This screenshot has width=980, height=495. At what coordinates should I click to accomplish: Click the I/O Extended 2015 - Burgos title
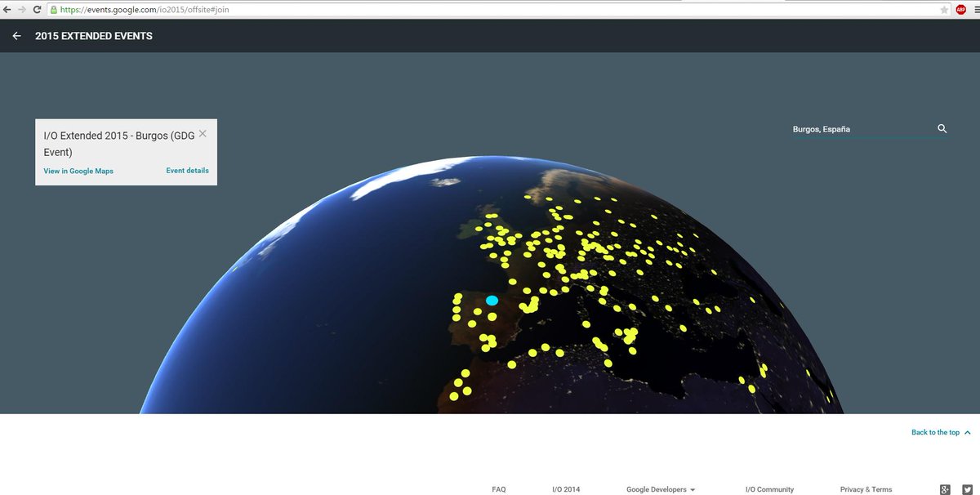pos(119,144)
